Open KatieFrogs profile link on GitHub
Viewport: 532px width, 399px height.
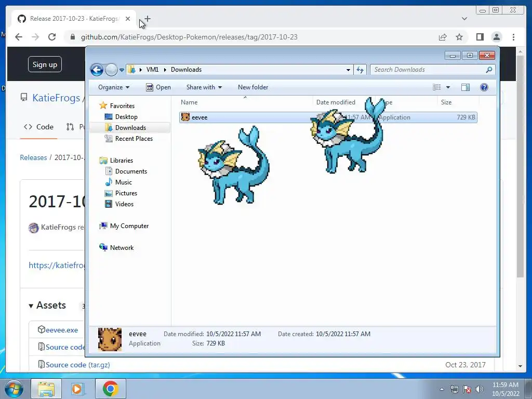pyautogui.click(x=56, y=98)
